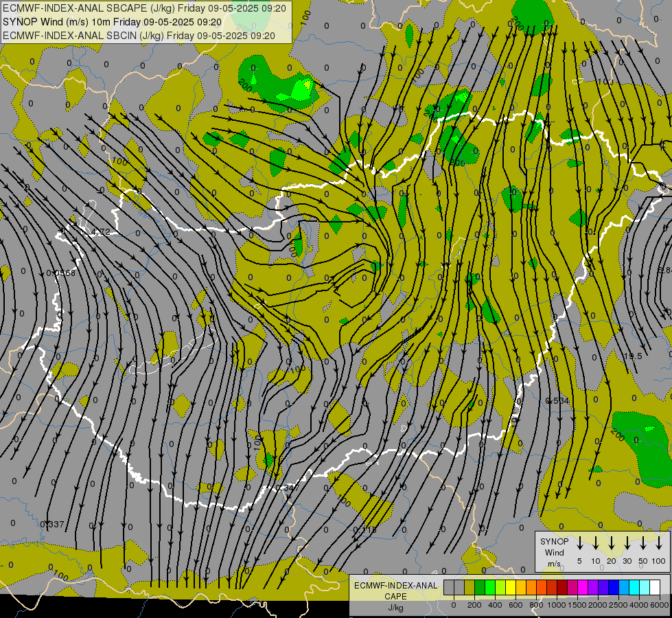The width and height of the screenshot is (672, 618).
Task: Click the 600 tick label on the CAPE scale
Action: tap(515, 605)
